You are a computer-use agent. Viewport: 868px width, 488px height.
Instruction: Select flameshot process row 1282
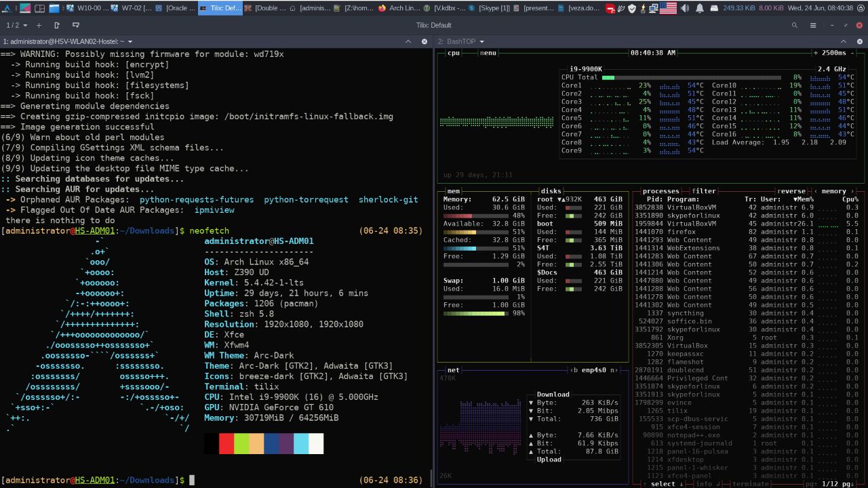click(x=748, y=362)
